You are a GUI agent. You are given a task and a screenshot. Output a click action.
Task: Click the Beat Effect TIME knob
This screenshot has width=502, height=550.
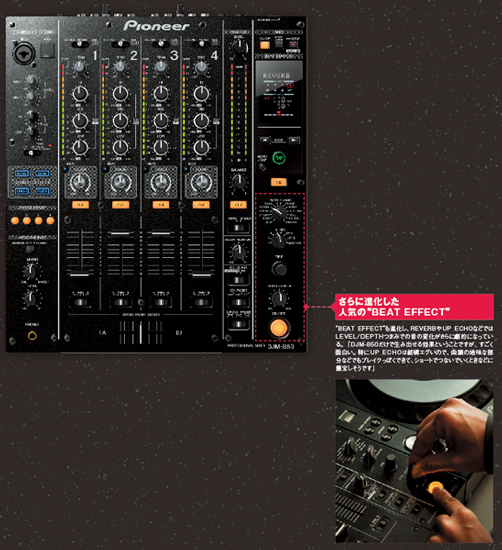coord(279,269)
